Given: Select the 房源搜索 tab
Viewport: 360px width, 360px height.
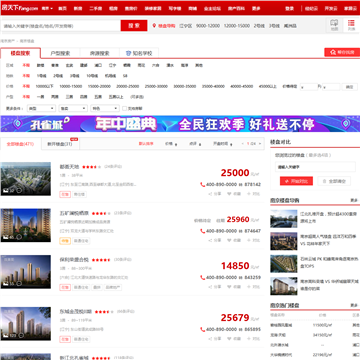Looking at the screenshot, I should [x=99, y=53].
